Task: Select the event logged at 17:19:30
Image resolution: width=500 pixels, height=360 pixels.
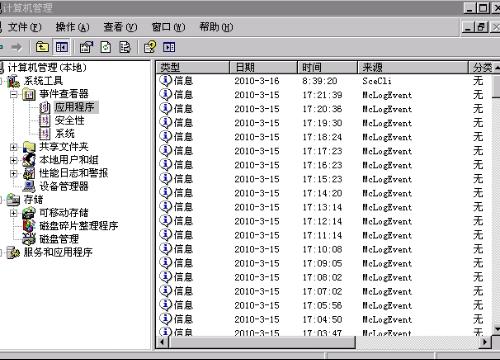Action: [x=323, y=123]
